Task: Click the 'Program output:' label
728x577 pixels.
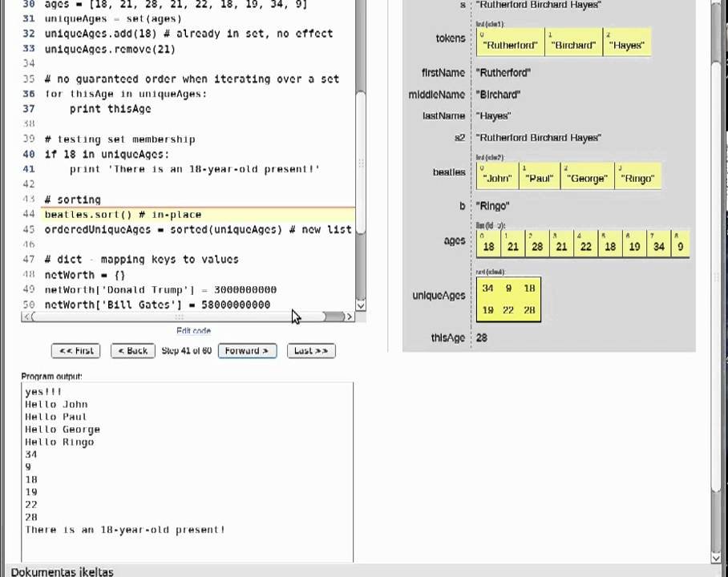Action: coord(51,376)
